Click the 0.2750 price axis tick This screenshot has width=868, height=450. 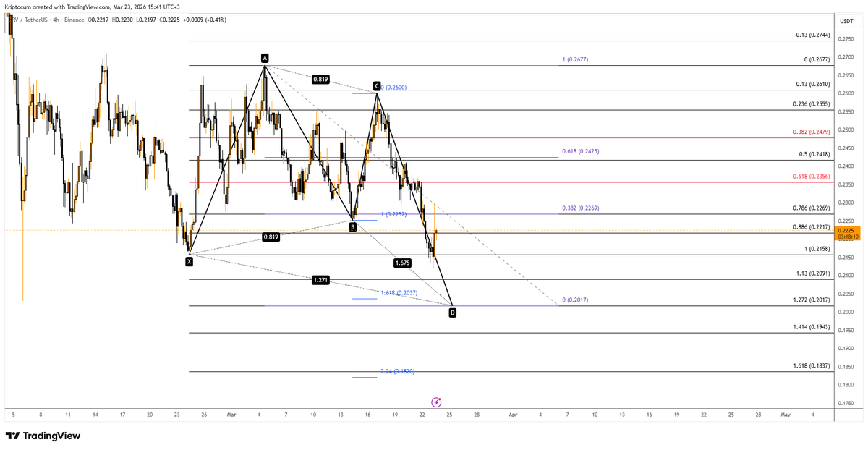tap(848, 38)
